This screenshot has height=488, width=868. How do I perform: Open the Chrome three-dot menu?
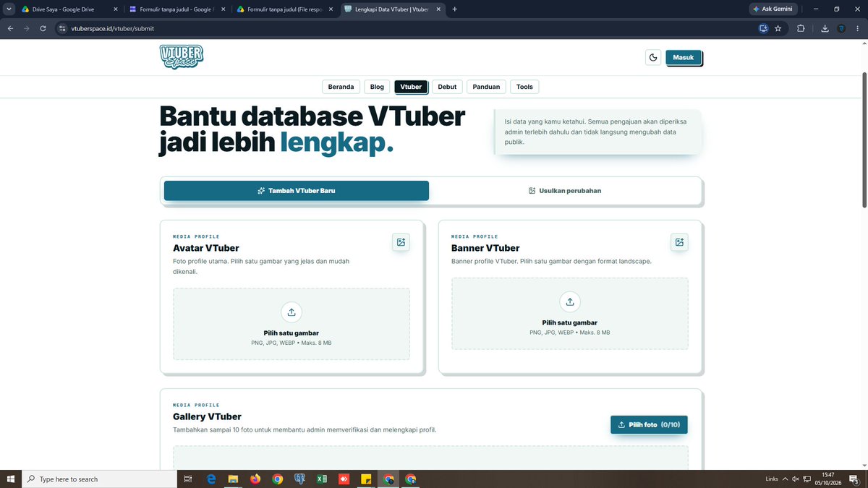coord(857,28)
